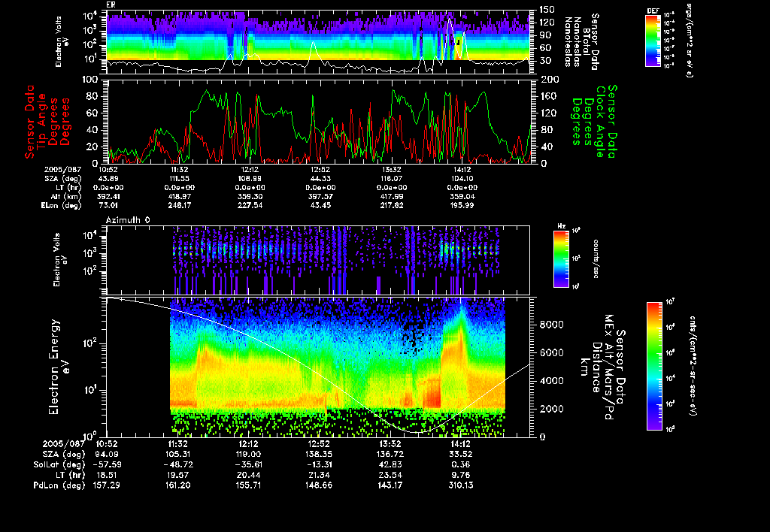Click the cnts/(cm**2-sr-sec-eV) color bar

click(x=654, y=366)
